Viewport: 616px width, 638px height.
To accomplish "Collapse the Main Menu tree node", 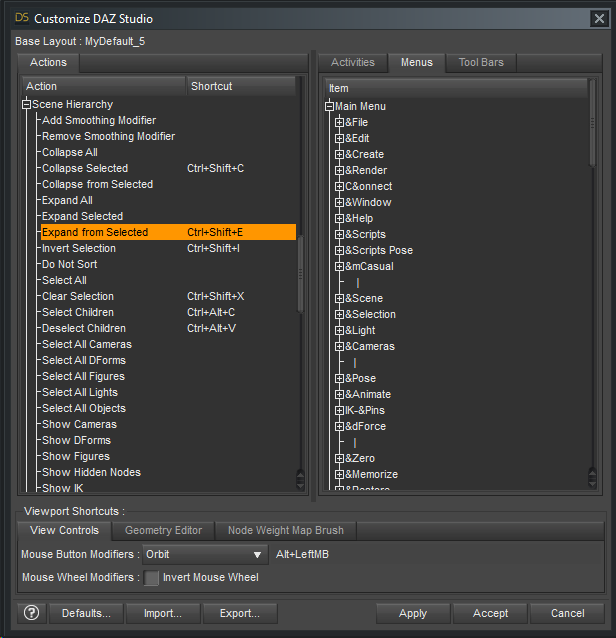I will [x=329, y=107].
